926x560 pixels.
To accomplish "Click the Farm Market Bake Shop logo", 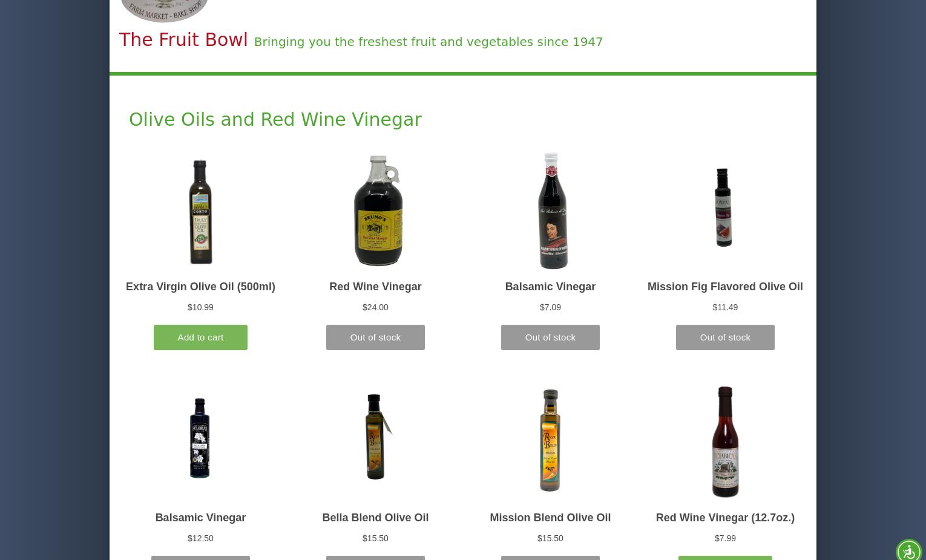I will 164,10.
